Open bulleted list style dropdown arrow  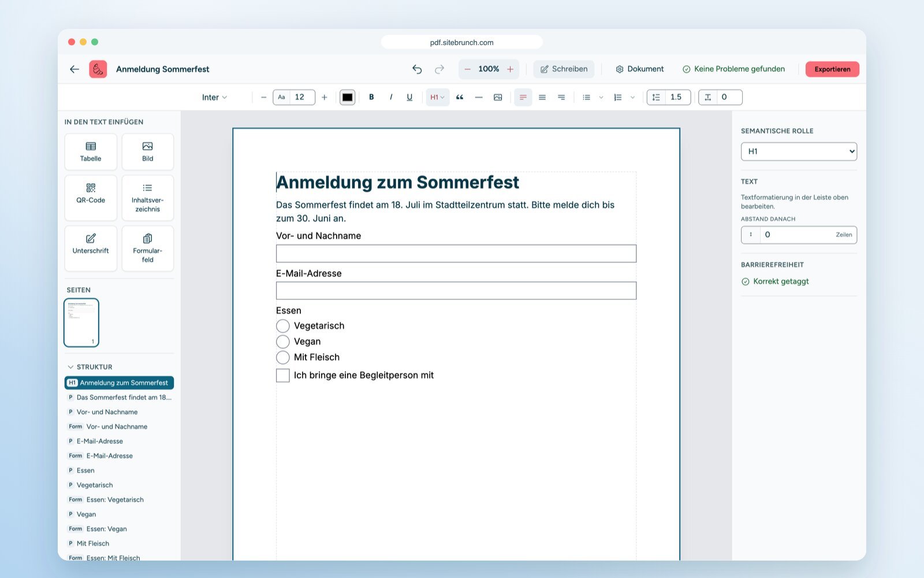pos(601,97)
